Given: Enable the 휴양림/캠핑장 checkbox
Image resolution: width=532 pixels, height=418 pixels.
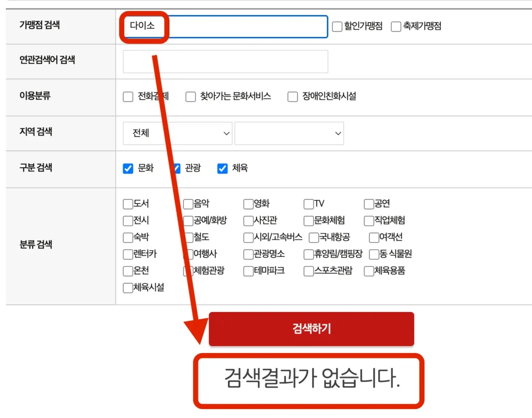Looking at the screenshot, I should [x=309, y=254].
